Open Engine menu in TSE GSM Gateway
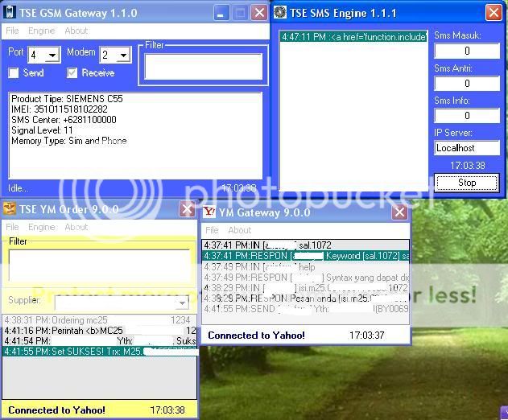The height and width of the screenshot is (420, 508). click(x=42, y=31)
